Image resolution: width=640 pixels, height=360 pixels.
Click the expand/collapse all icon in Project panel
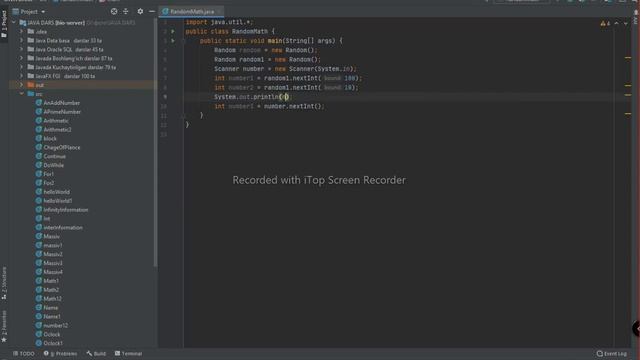click(126, 11)
